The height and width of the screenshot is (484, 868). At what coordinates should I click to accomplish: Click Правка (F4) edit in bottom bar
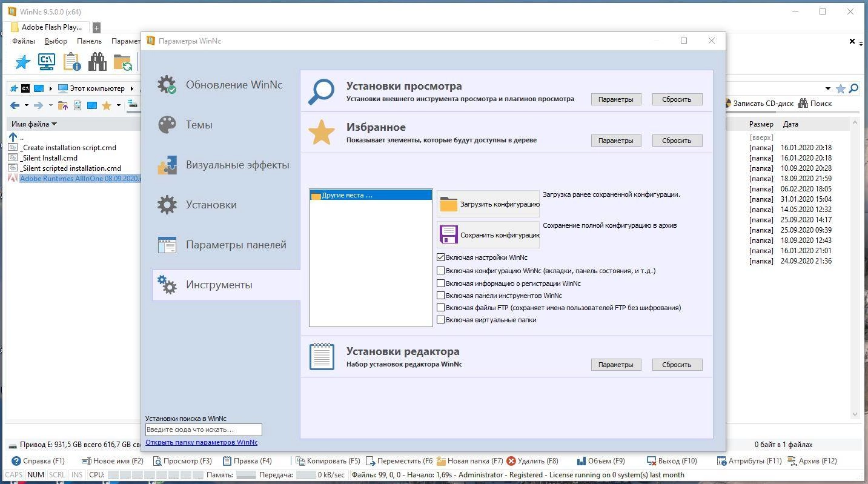click(248, 461)
